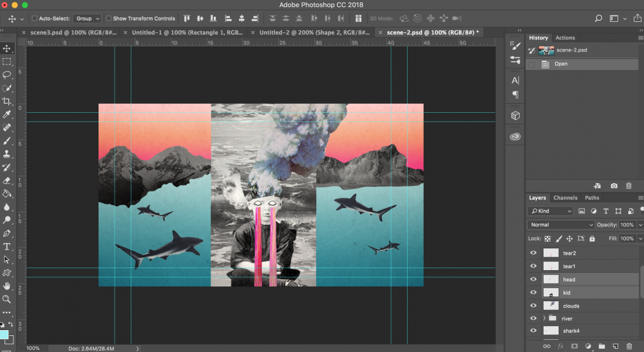644x352 pixels.
Task: Select the Horizontal Type tool
Action: pos(6,246)
